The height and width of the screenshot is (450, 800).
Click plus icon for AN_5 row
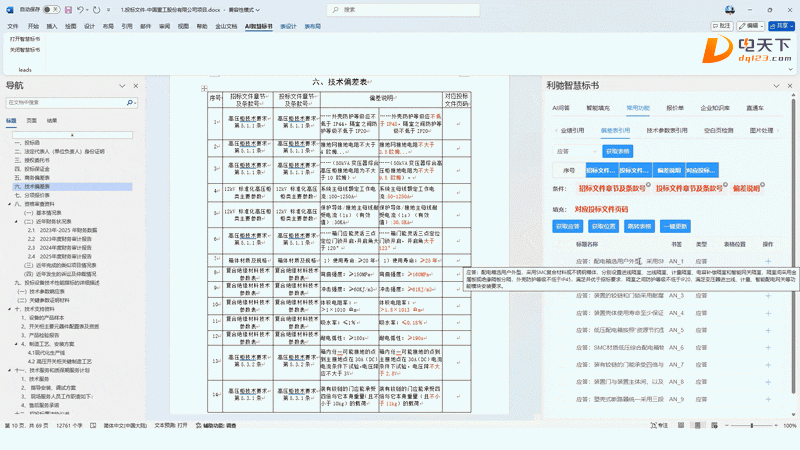[x=768, y=331]
